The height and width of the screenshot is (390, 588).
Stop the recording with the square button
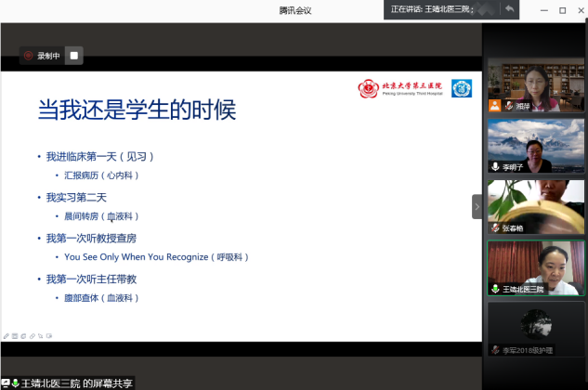tap(74, 56)
